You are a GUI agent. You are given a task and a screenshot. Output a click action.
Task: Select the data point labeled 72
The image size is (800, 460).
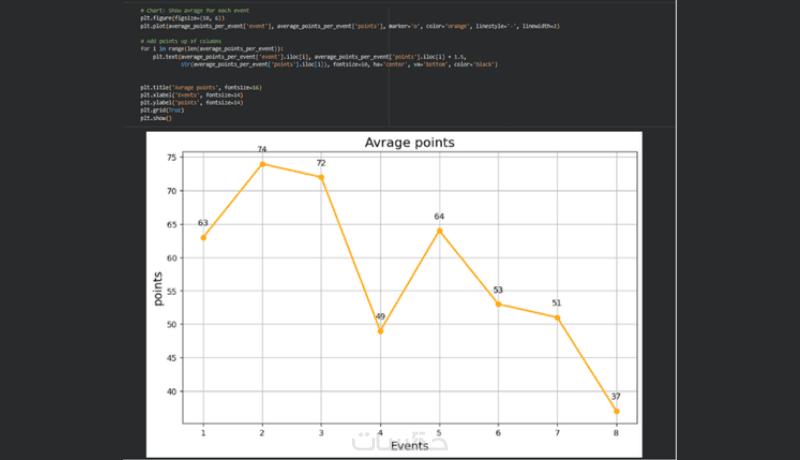coord(321,177)
